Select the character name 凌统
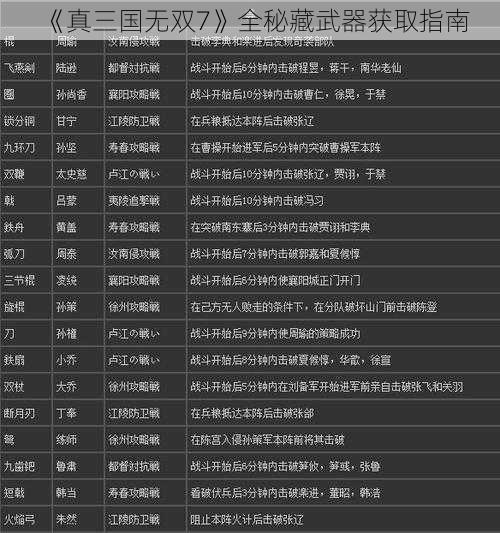The width and height of the screenshot is (500, 533). coord(66,280)
